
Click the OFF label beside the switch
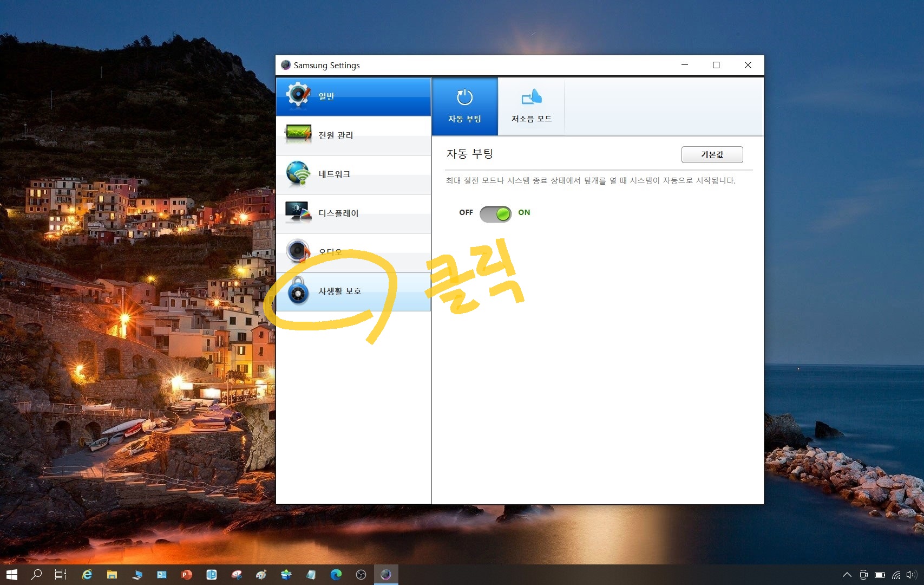tap(466, 212)
